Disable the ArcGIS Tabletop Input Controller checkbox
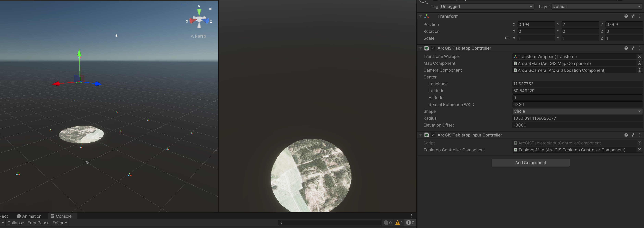644x228 pixels. tap(433, 135)
